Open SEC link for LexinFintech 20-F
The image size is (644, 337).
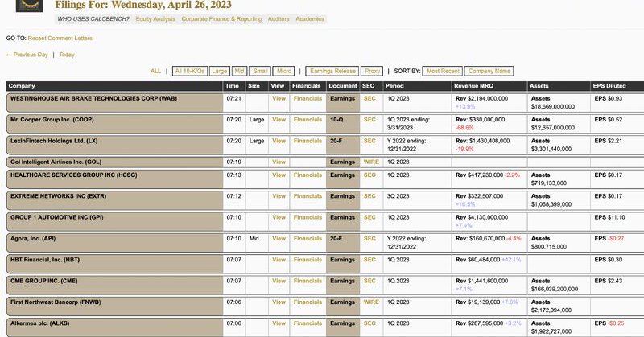click(x=369, y=141)
